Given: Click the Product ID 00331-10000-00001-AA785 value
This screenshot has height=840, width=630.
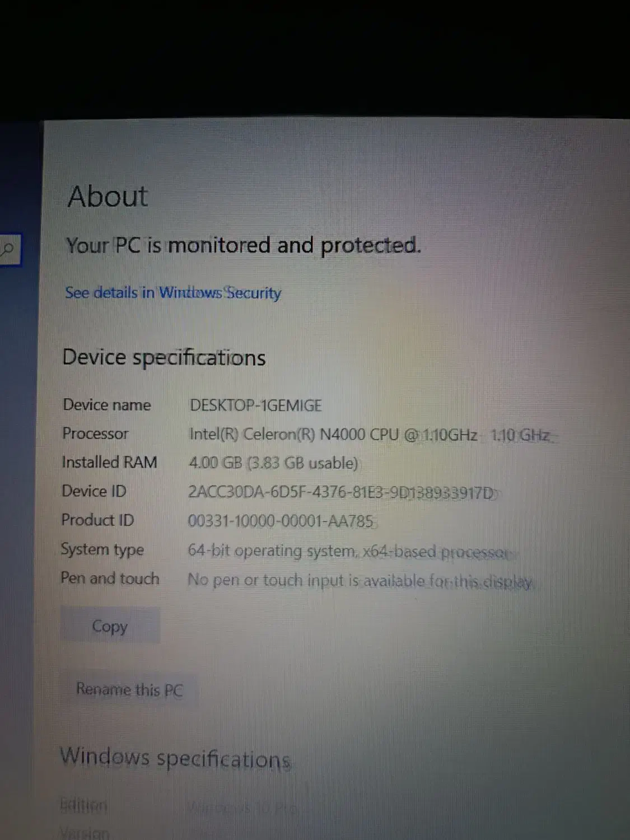Looking at the screenshot, I should click(x=281, y=521).
